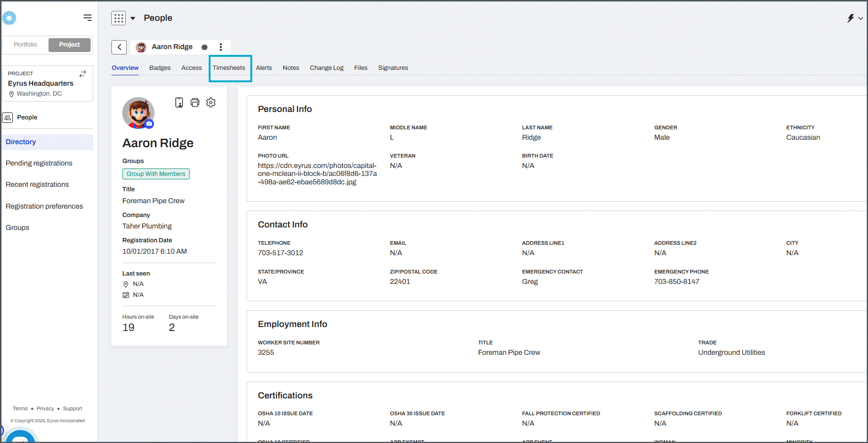
Task: Click the calendar icon under Last seen
Action: coord(126,295)
